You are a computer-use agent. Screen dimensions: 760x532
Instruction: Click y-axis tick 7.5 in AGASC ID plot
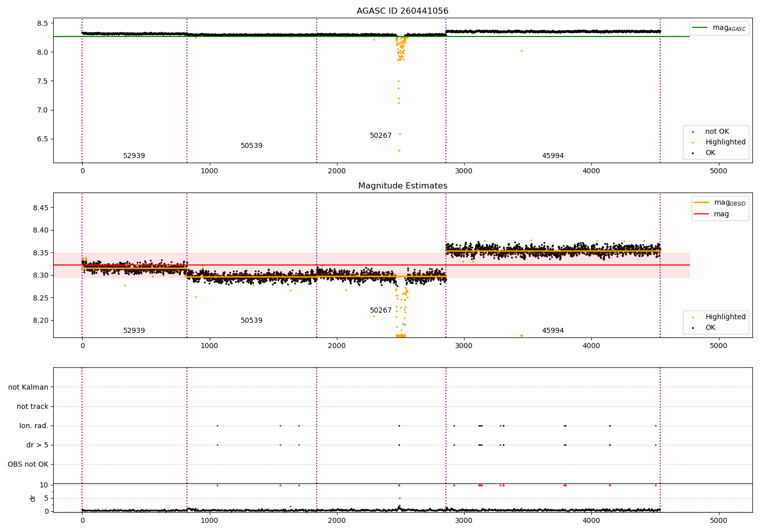click(43, 81)
